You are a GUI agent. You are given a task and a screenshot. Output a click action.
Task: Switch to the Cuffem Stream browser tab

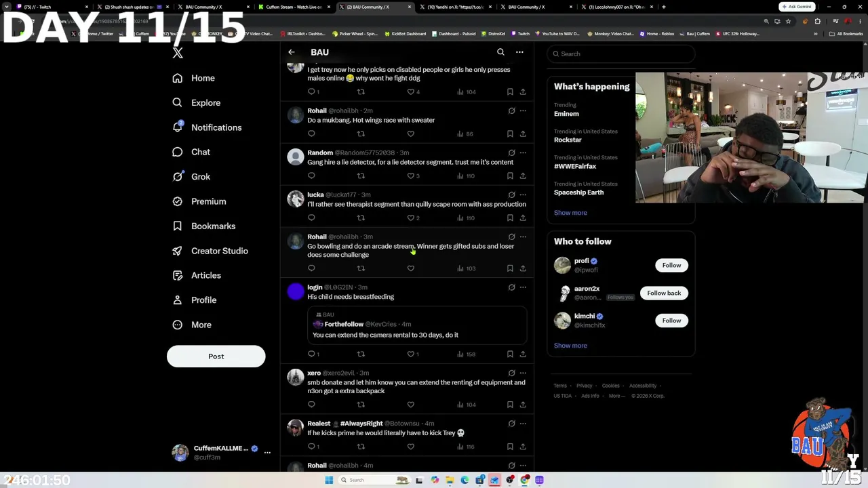[x=296, y=7]
